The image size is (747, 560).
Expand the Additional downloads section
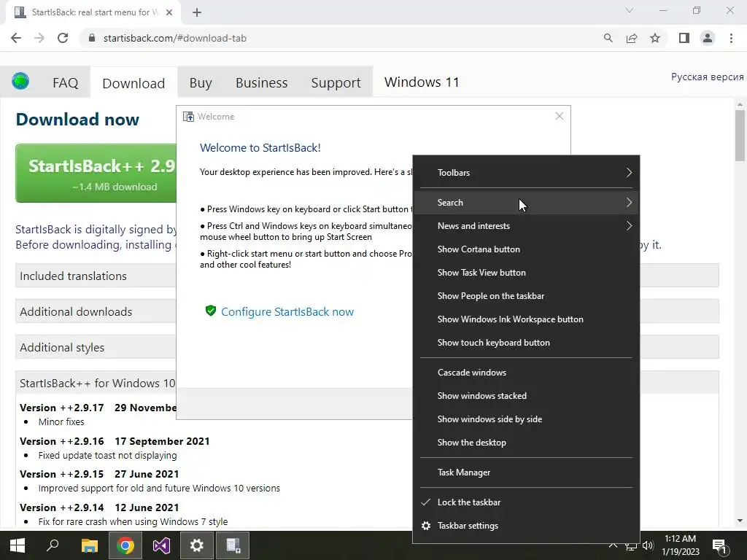pos(96,311)
